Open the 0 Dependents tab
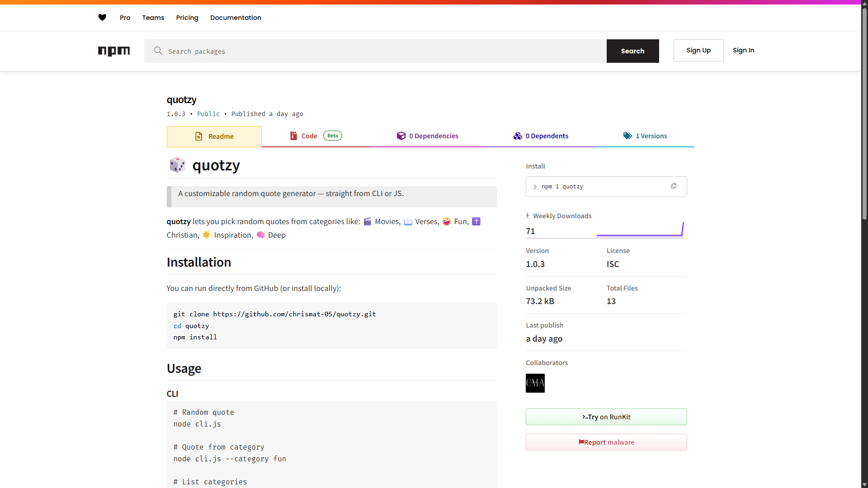Image resolution: width=868 pixels, height=488 pixels. [x=541, y=136]
